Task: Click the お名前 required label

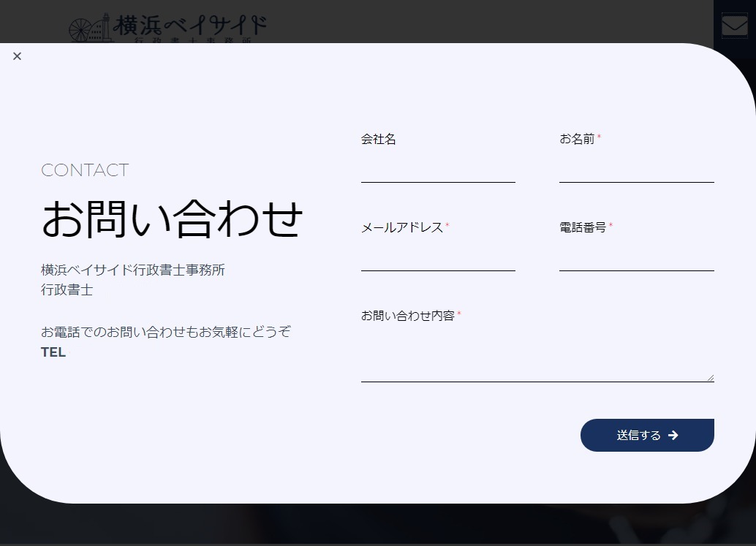Action: pyautogui.click(x=577, y=139)
